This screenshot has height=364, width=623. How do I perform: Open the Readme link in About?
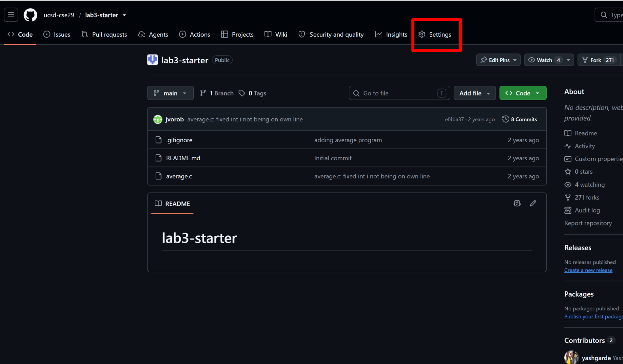[580, 133]
